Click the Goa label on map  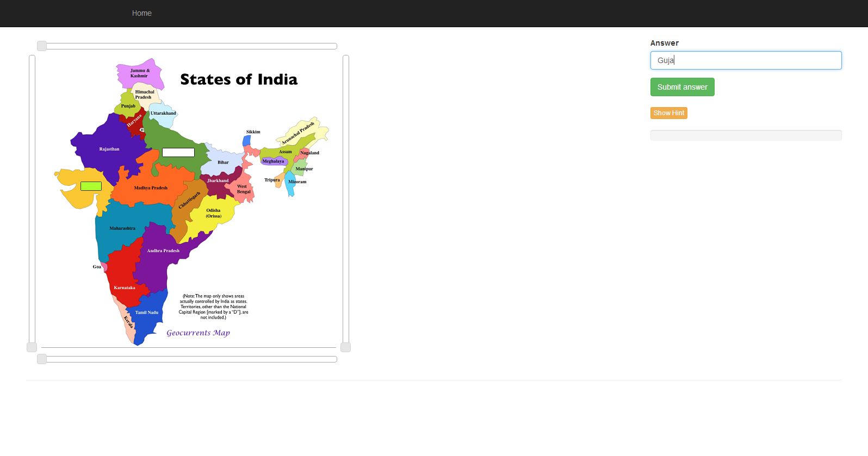97,267
